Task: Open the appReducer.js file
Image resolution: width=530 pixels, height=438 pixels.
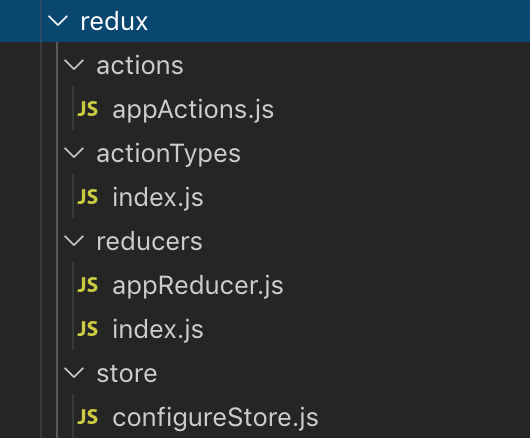Action: point(198,286)
